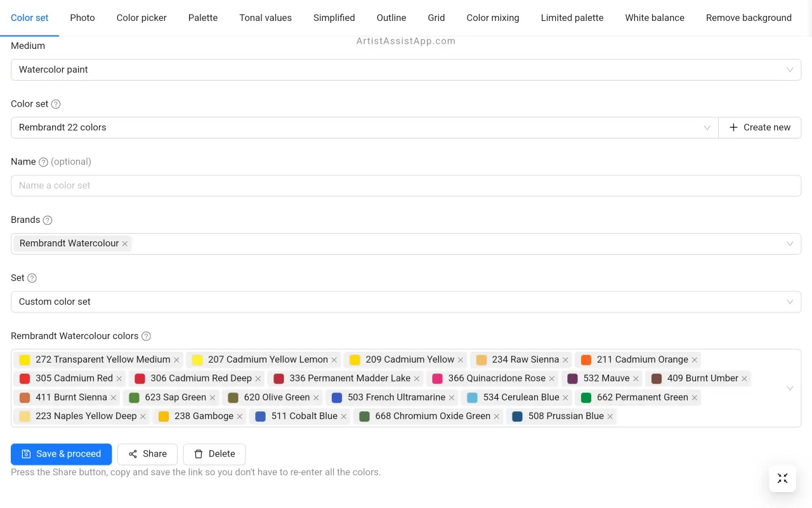Image resolution: width=812 pixels, height=508 pixels.
Task: Open the Palette tab
Action: click(x=203, y=18)
